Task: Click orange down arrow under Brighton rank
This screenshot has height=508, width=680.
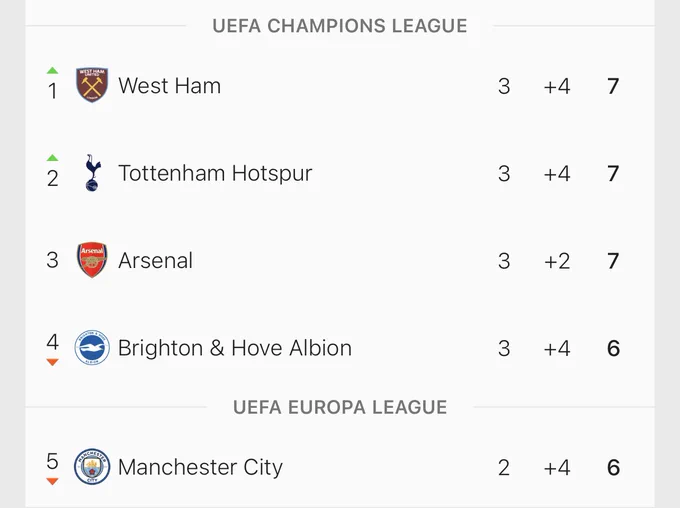Action: click(52, 362)
